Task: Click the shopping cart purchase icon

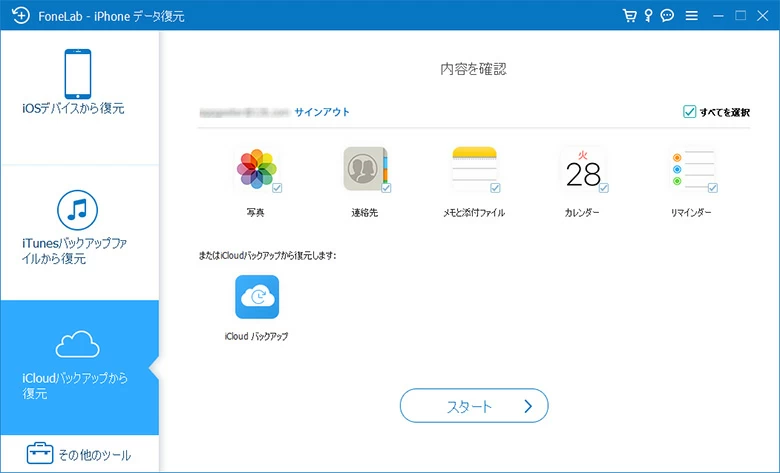Action: (629, 16)
